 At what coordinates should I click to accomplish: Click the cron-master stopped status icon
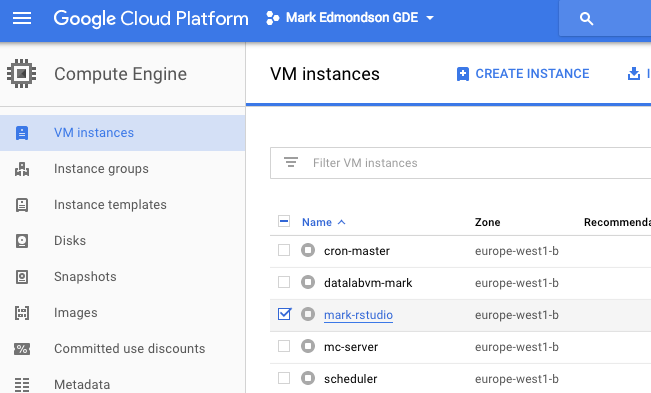(x=308, y=250)
